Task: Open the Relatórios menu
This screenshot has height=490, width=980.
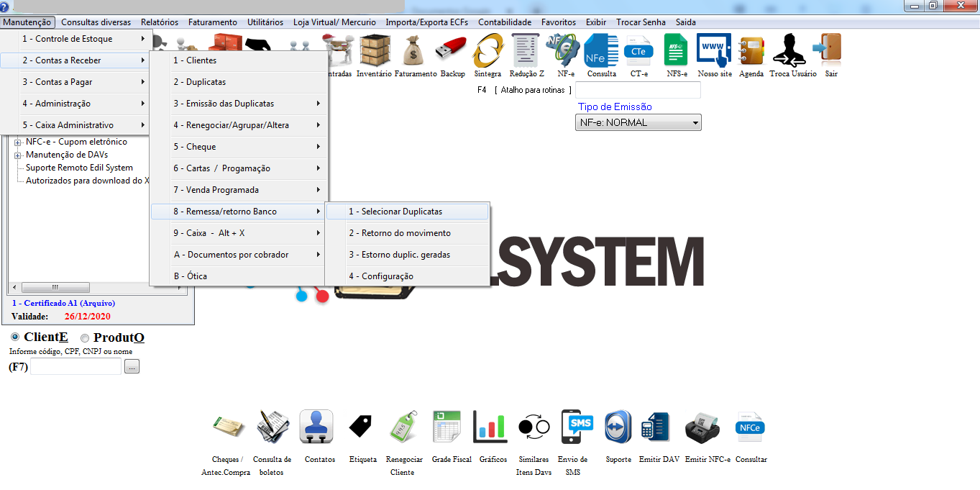Action: (x=160, y=22)
